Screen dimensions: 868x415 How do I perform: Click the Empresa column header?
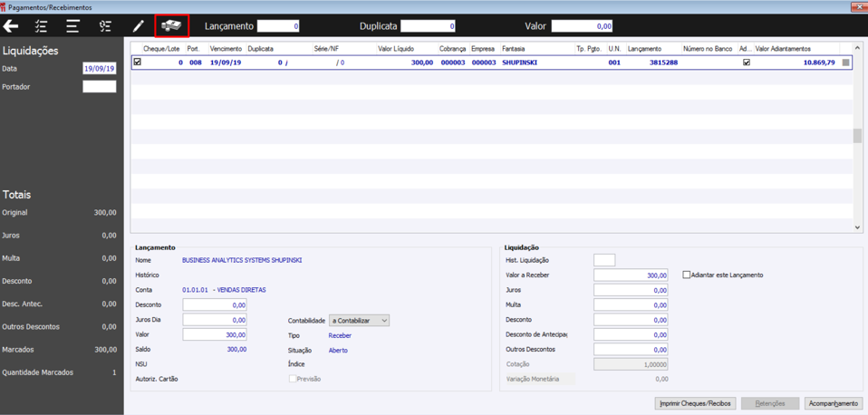pyautogui.click(x=485, y=49)
